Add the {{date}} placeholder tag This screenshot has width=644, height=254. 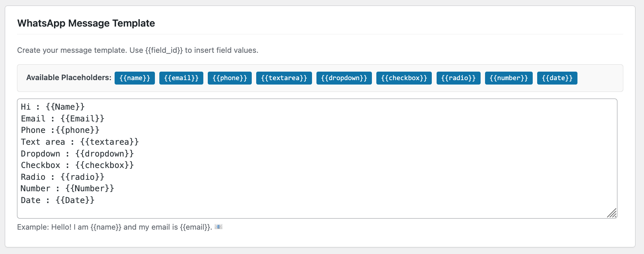point(557,78)
